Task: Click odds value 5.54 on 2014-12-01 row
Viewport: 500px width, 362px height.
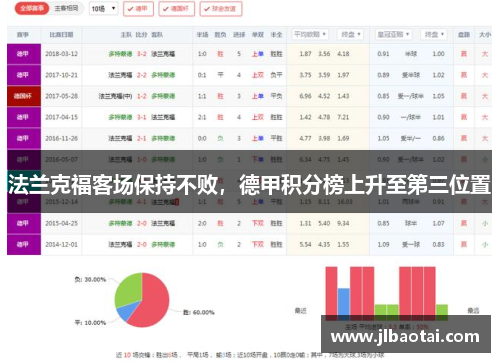Action: click(x=305, y=245)
